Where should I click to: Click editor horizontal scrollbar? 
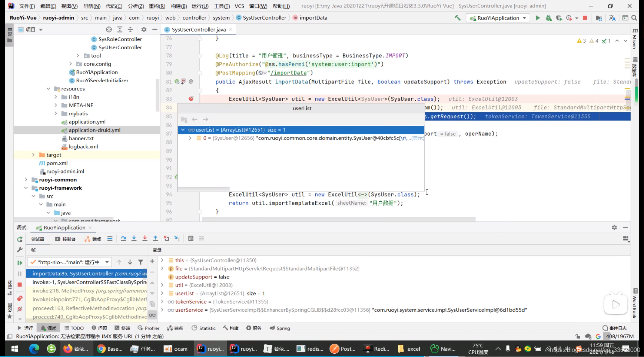(338, 219)
